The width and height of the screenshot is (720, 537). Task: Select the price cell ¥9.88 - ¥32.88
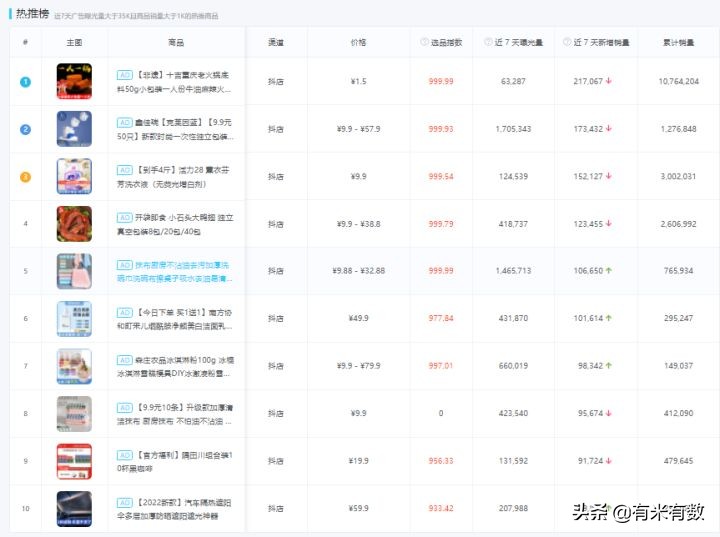[x=359, y=271]
